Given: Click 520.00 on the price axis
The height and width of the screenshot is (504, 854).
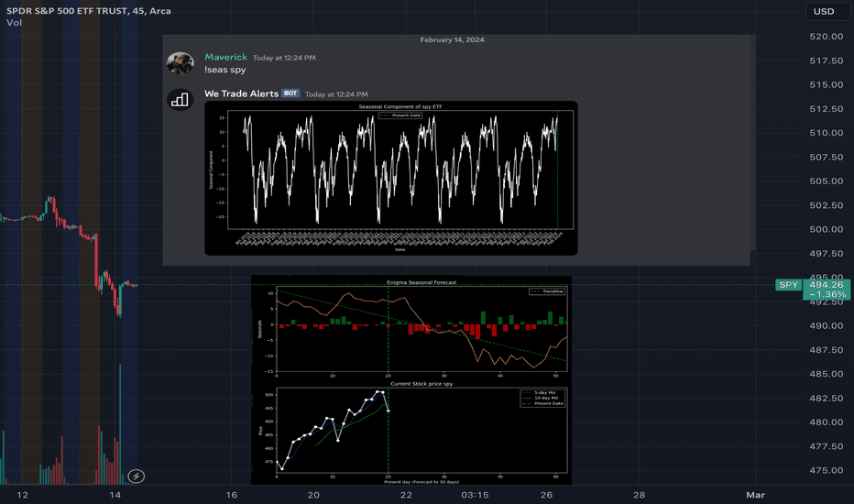Looking at the screenshot, I should pos(827,37).
